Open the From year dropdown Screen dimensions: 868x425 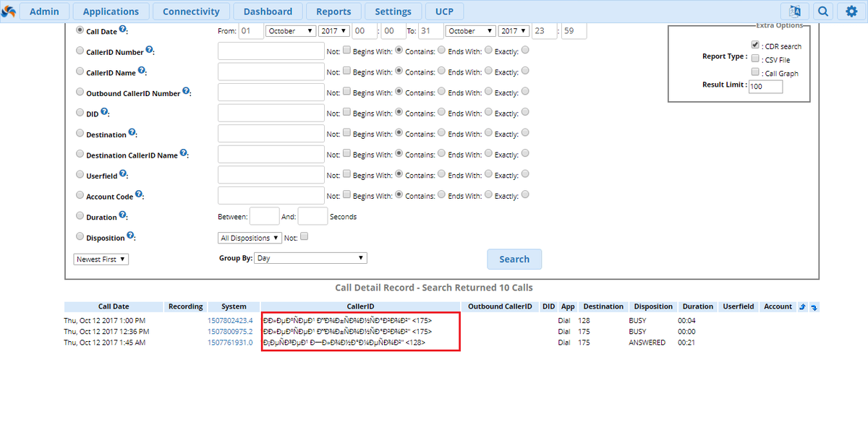click(334, 31)
